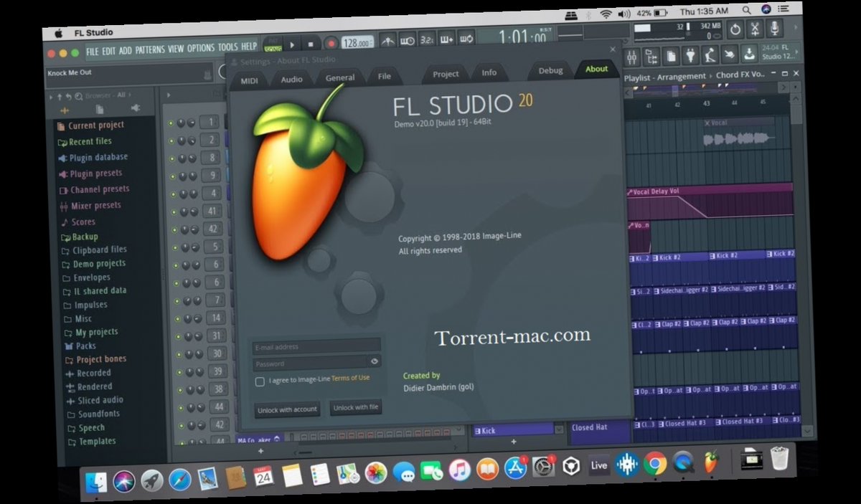Open the OPTIONS menu
Image resolution: width=861 pixels, height=504 pixels.
(x=201, y=48)
